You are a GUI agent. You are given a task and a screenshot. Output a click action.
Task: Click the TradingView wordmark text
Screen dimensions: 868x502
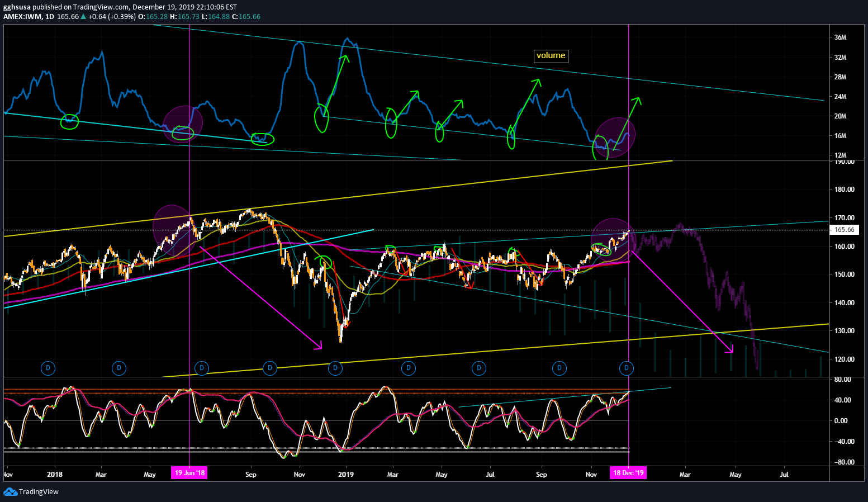(x=39, y=492)
